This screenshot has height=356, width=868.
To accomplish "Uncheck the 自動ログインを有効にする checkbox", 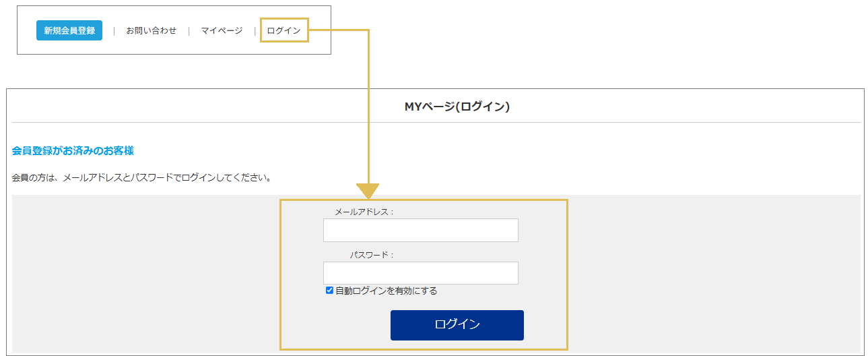I will (x=329, y=291).
